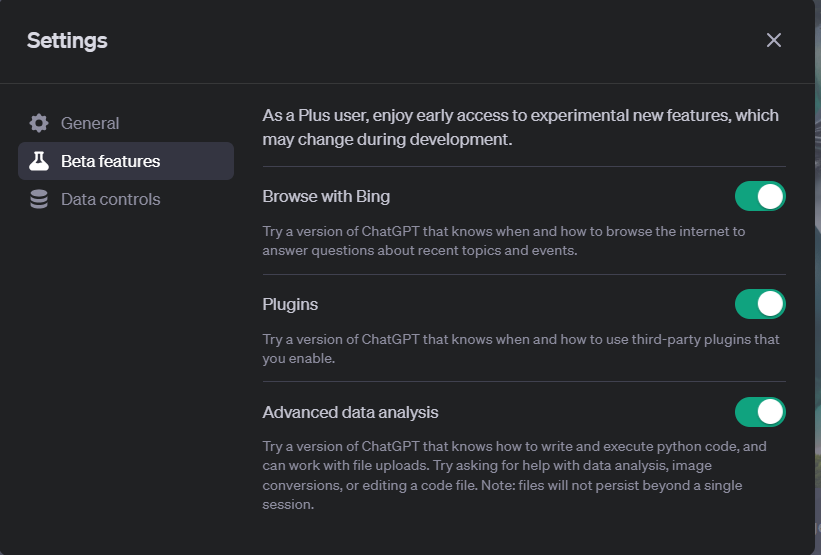Click the Advanced data analysis heading
Image resolution: width=821 pixels, height=555 pixels.
pyautogui.click(x=350, y=412)
